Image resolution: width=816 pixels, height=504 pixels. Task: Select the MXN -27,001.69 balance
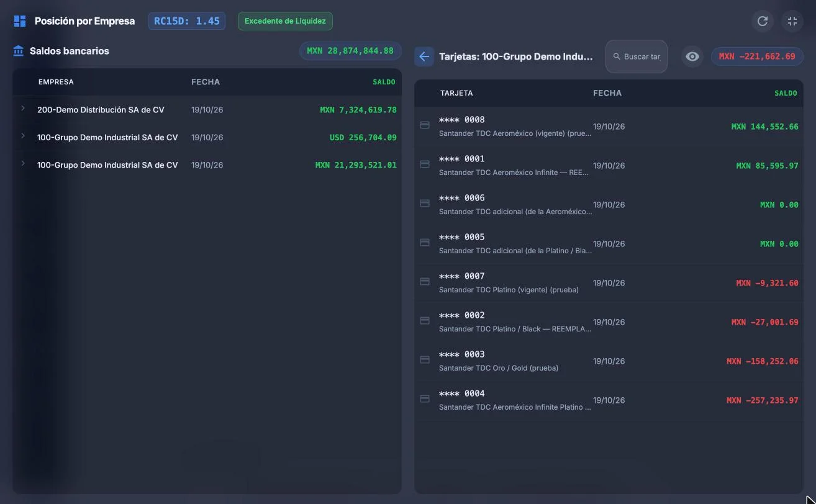(764, 322)
